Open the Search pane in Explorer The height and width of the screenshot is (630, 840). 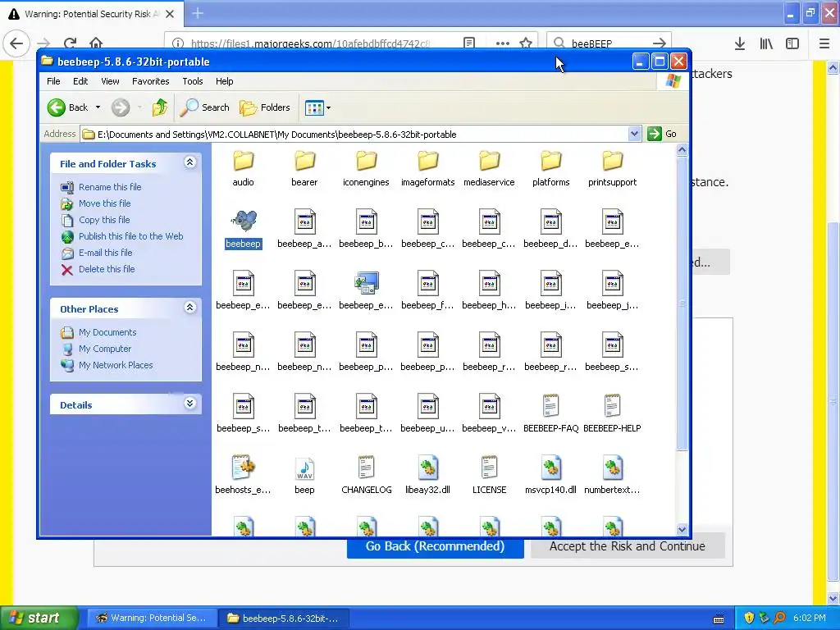tap(204, 107)
